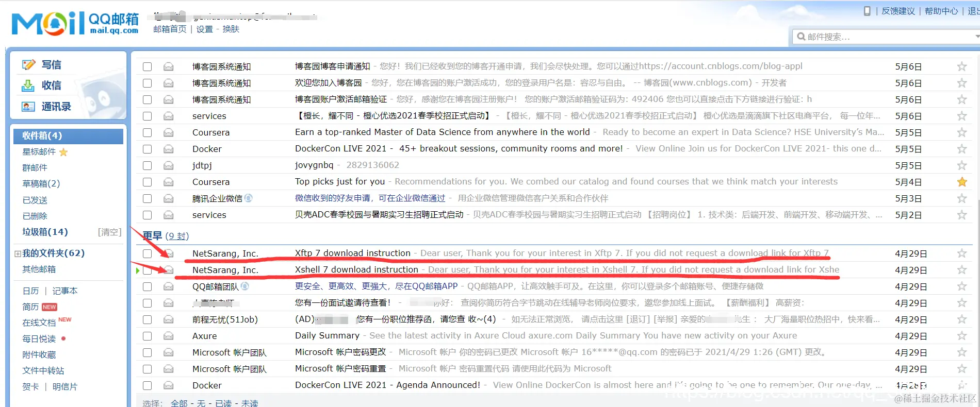
Task: Click 换肤 link in header
Action: [x=231, y=29]
